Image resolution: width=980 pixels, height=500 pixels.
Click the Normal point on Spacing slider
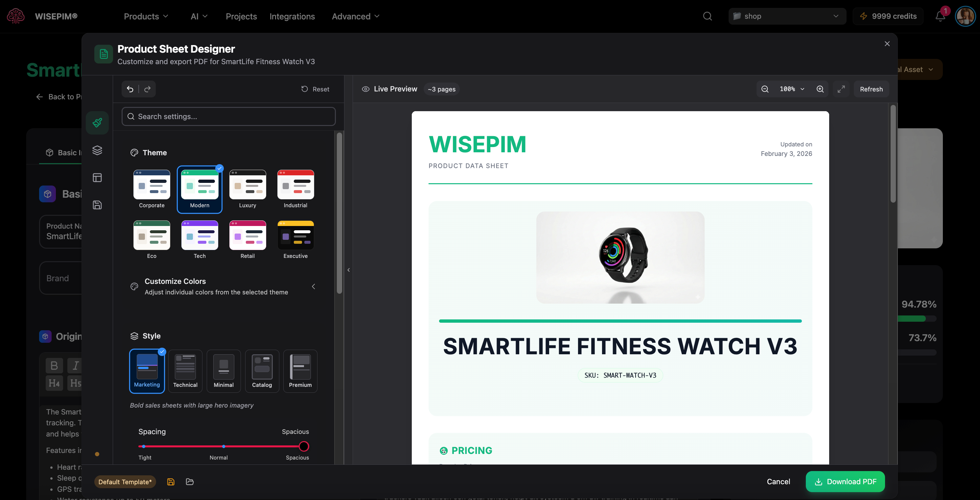click(224, 446)
